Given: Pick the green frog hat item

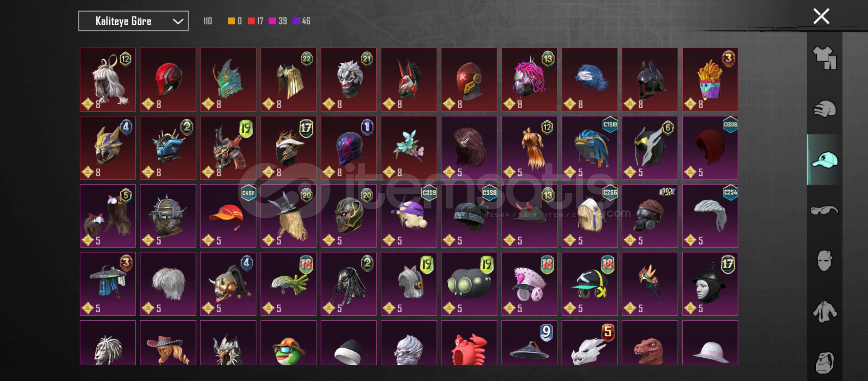Looking at the screenshot, I should pos(288,343).
